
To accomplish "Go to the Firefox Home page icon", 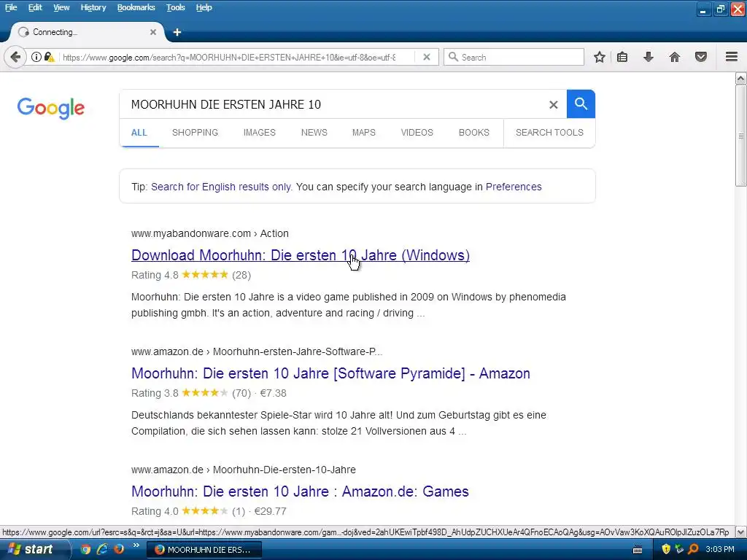I will 675,57.
